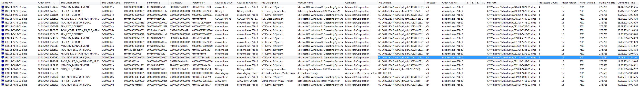Select the icon of 031114-5148-01.dmp
This screenshot has height=87, width=644.
(x=3, y=61)
